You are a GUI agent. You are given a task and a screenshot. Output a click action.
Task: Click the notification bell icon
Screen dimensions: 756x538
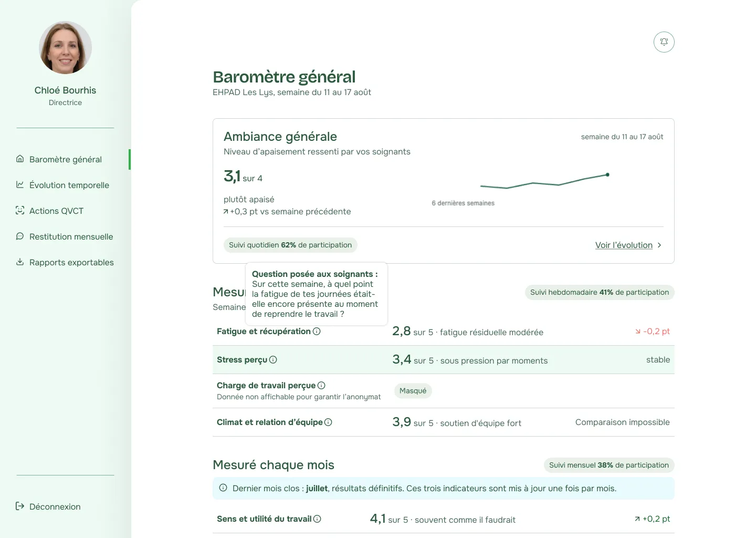pyautogui.click(x=664, y=42)
